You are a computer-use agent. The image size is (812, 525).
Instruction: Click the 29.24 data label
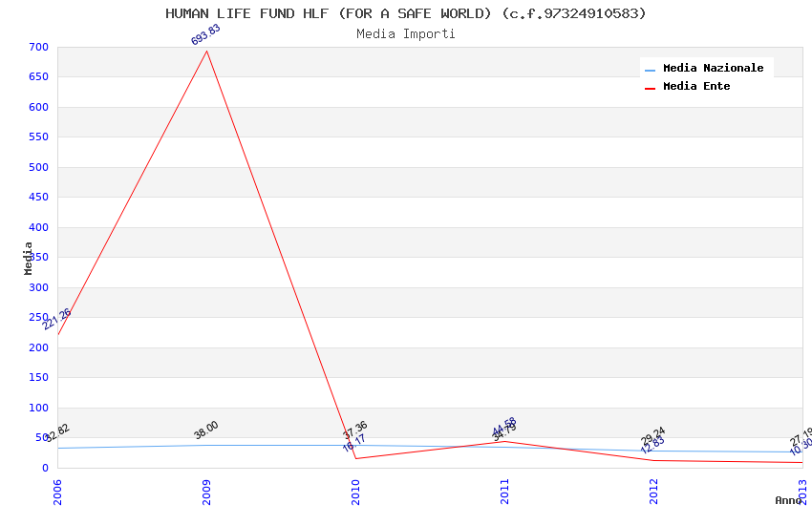point(652,435)
